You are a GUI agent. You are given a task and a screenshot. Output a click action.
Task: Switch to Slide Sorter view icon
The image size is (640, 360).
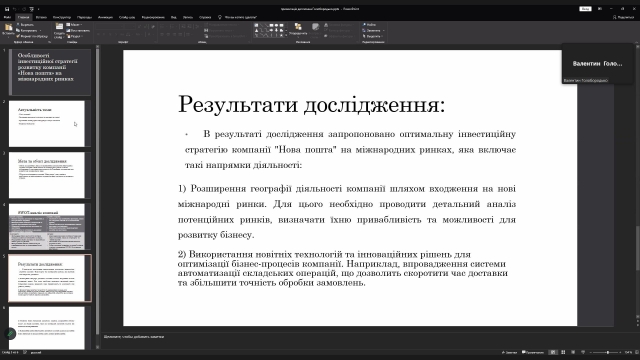[x=563, y=352]
